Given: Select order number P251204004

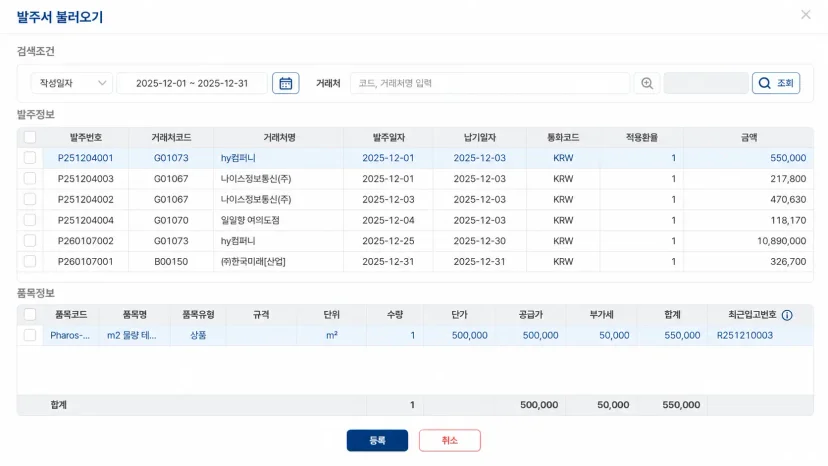Looking at the screenshot, I should point(86,220).
